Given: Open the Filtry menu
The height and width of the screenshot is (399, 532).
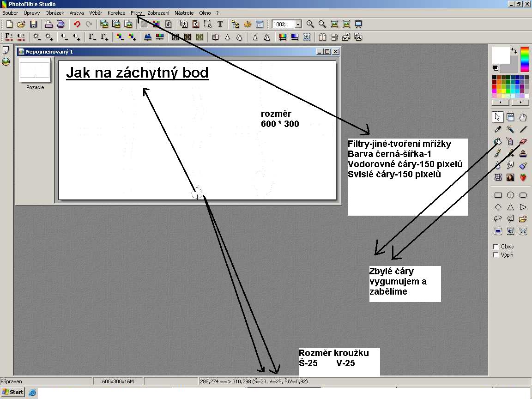Looking at the screenshot, I should point(136,13).
